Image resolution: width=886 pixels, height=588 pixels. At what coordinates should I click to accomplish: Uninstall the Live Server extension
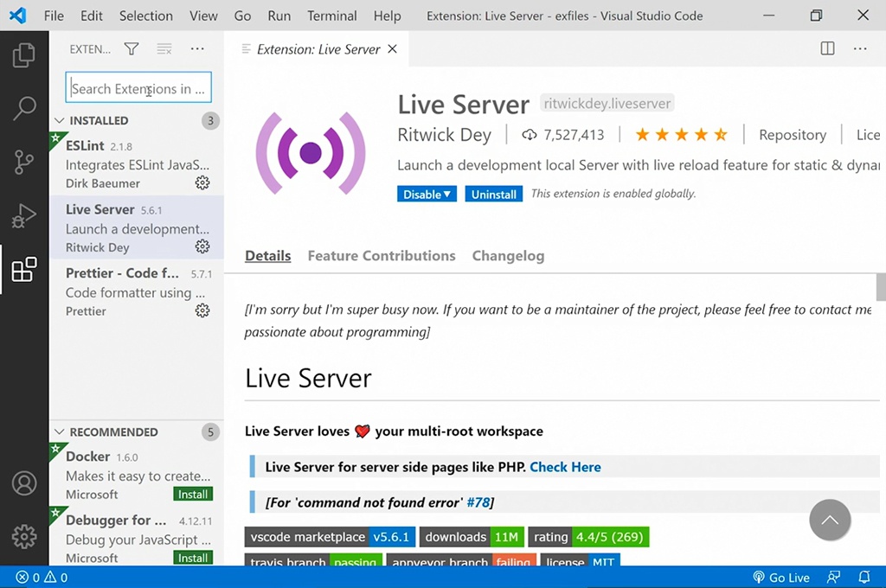point(493,195)
